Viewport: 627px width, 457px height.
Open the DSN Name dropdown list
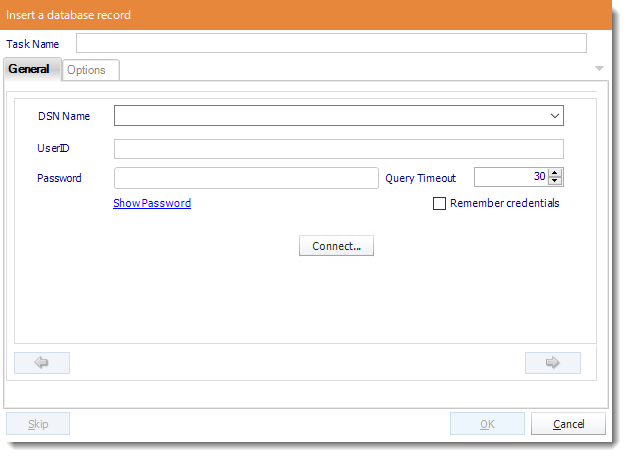pyautogui.click(x=554, y=116)
